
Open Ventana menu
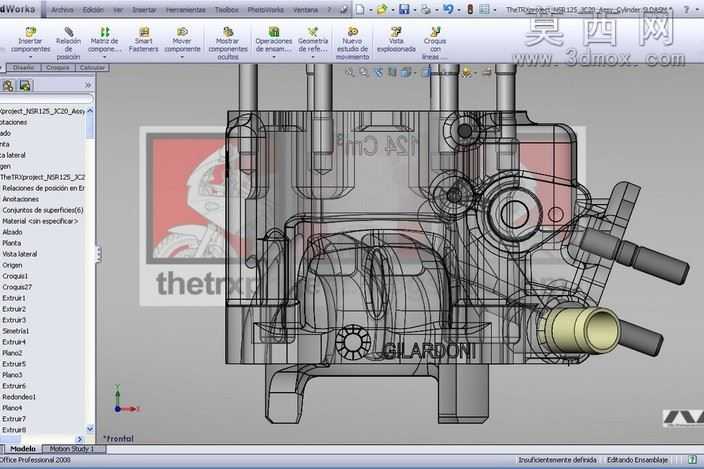click(306, 9)
